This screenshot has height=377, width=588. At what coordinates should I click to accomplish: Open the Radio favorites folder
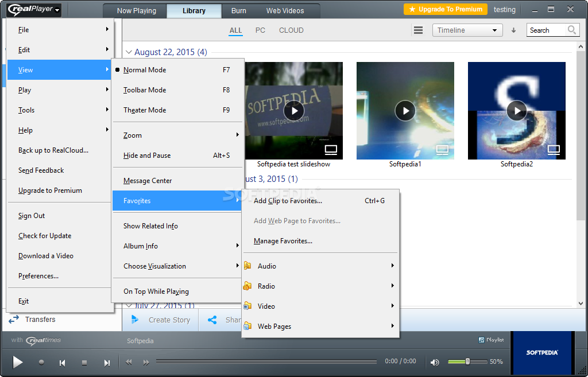click(320, 286)
